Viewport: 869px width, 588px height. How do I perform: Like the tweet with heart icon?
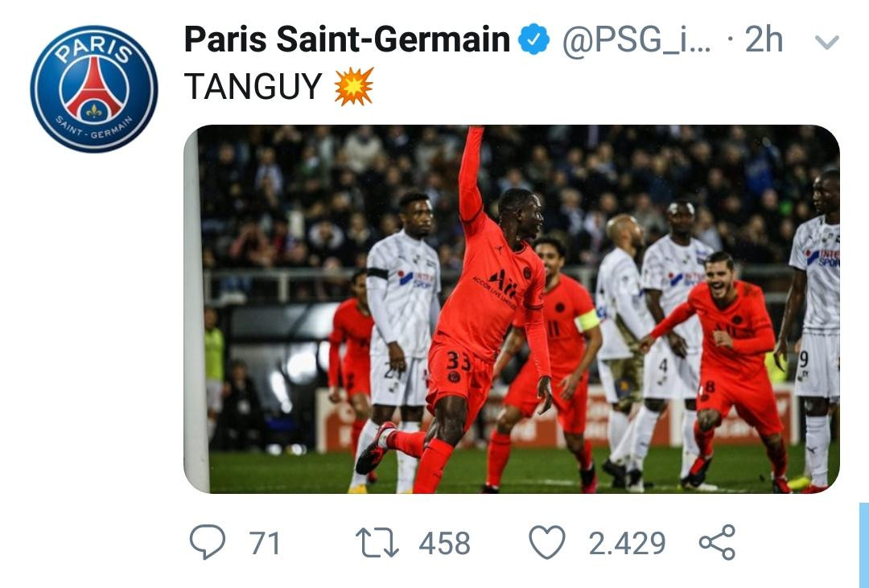[x=547, y=542]
